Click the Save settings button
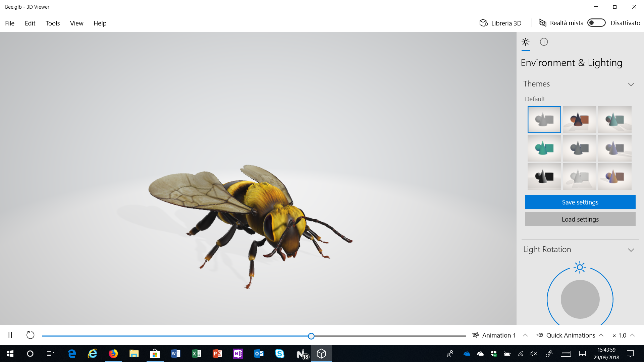 coord(580,202)
